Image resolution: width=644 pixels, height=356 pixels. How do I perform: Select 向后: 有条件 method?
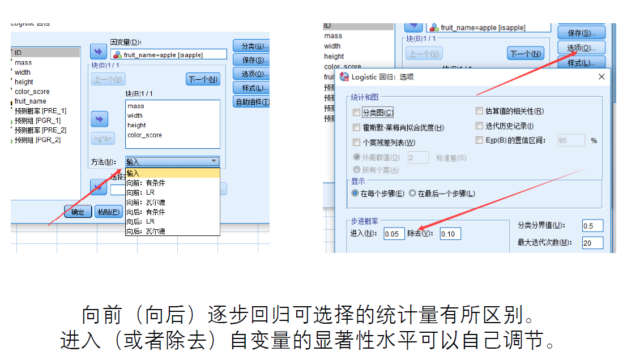(x=173, y=212)
